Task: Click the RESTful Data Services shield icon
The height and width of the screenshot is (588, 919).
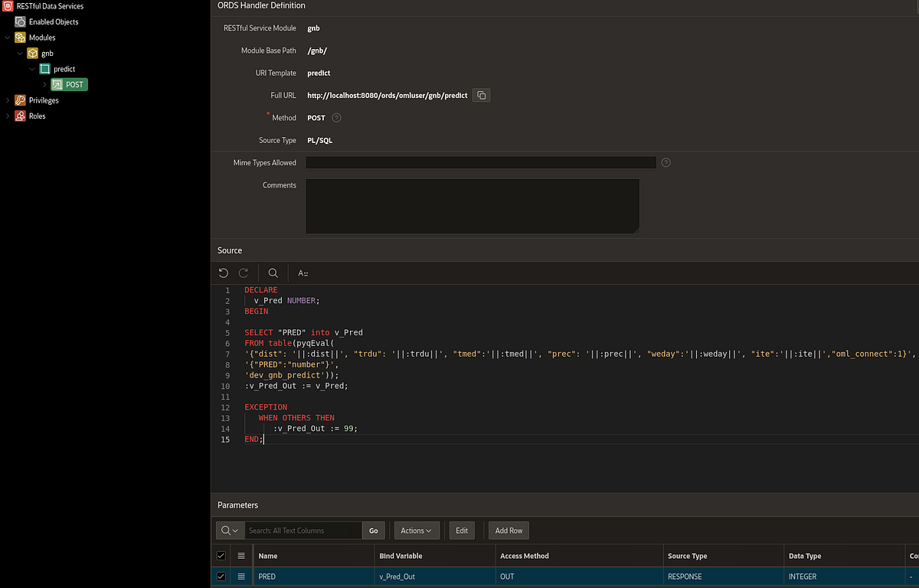Action: click(9, 6)
